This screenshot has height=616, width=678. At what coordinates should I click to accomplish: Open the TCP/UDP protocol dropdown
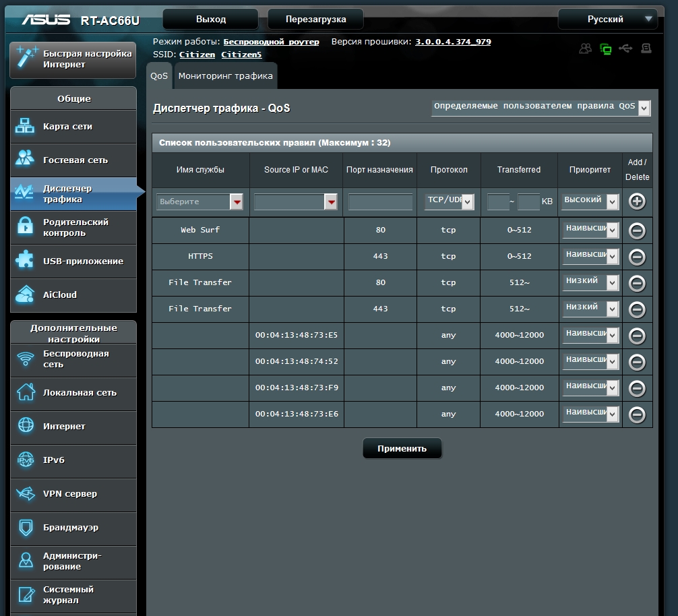click(x=449, y=201)
